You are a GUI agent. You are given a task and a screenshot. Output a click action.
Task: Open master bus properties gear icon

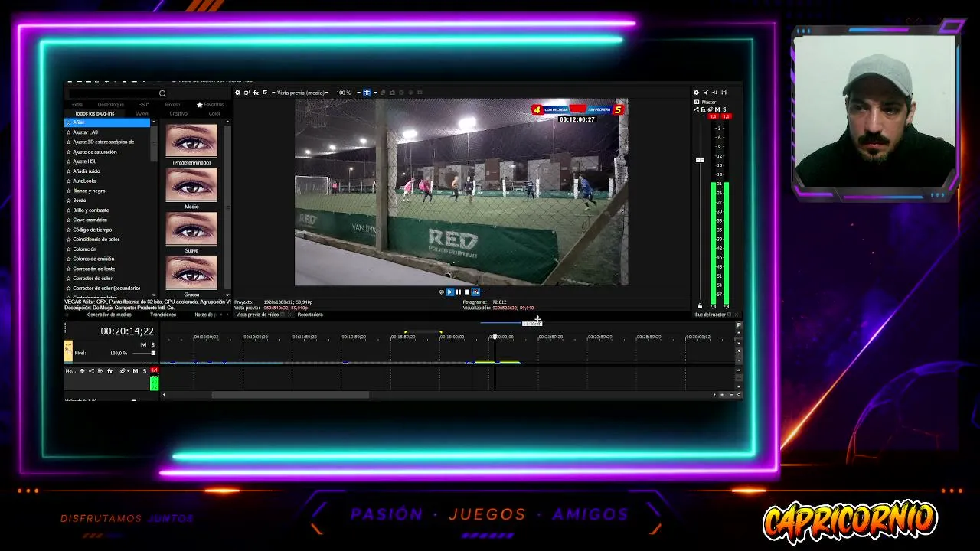(696, 93)
